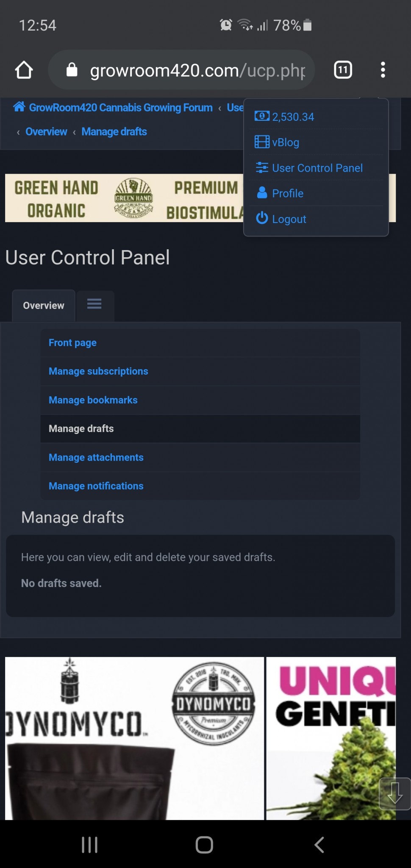The height and width of the screenshot is (868, 411).
Task: Click the Overview breadcrumb link
Action: pyautogui.click(x=46, y=132)
